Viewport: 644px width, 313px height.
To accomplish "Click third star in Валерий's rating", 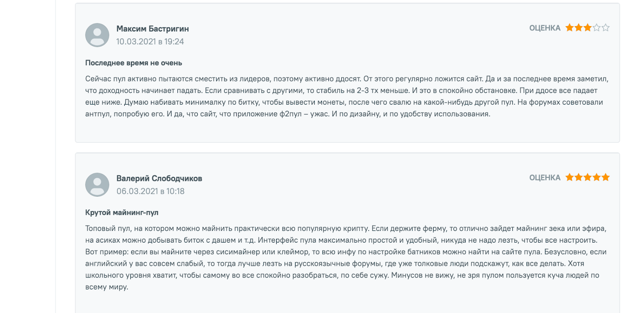I will click(588, 177).
